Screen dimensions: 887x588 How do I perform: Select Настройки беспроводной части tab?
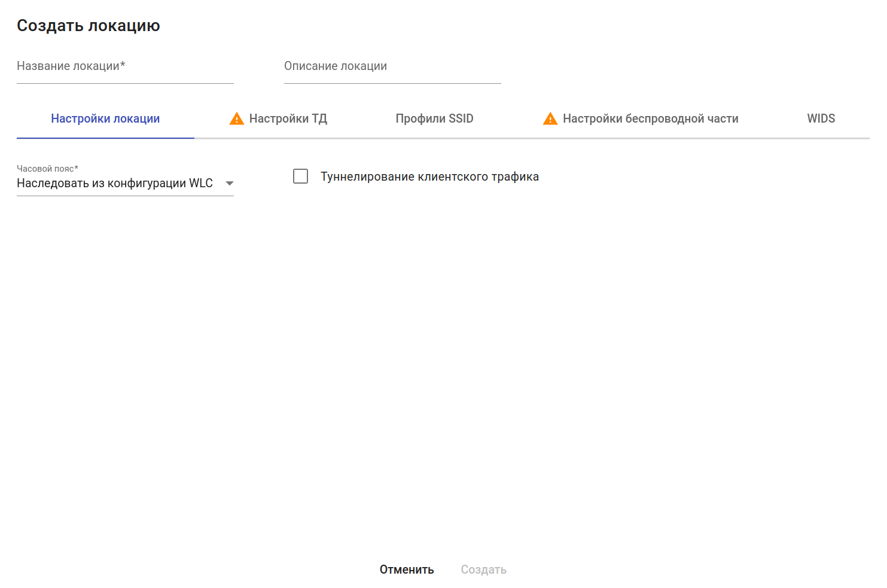tap(650, 119)
